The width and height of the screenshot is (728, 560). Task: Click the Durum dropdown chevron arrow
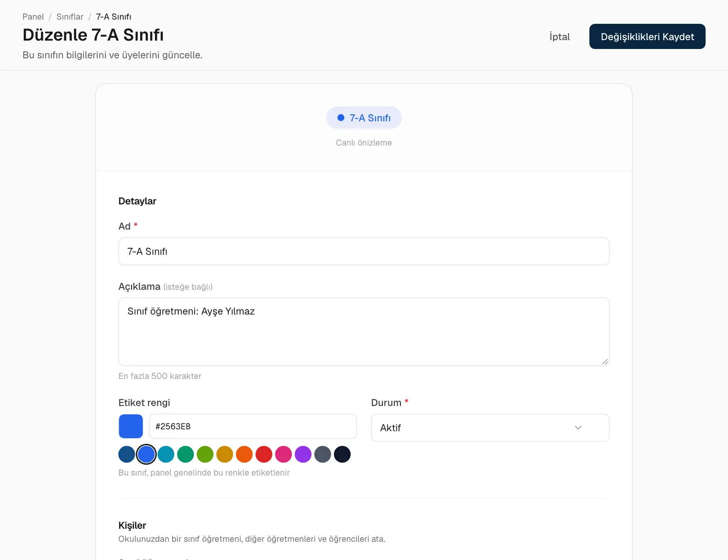(x=578, y=427)
